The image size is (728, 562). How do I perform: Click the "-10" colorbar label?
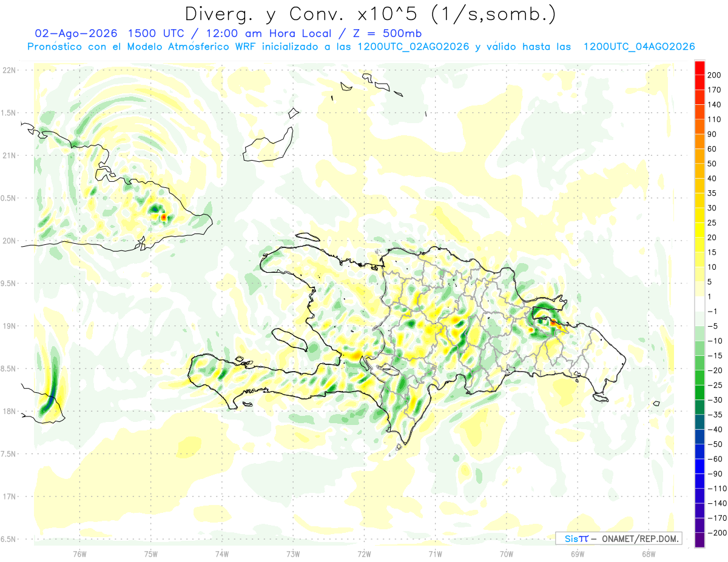715,341
